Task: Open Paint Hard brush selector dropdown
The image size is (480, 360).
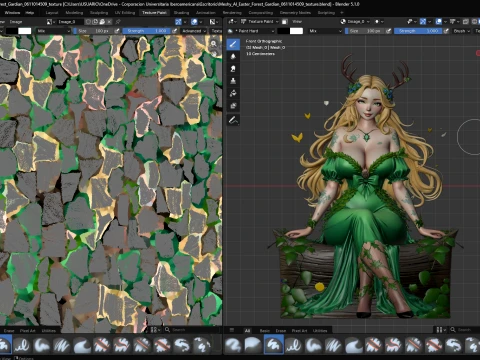Action: pos(255,31)
